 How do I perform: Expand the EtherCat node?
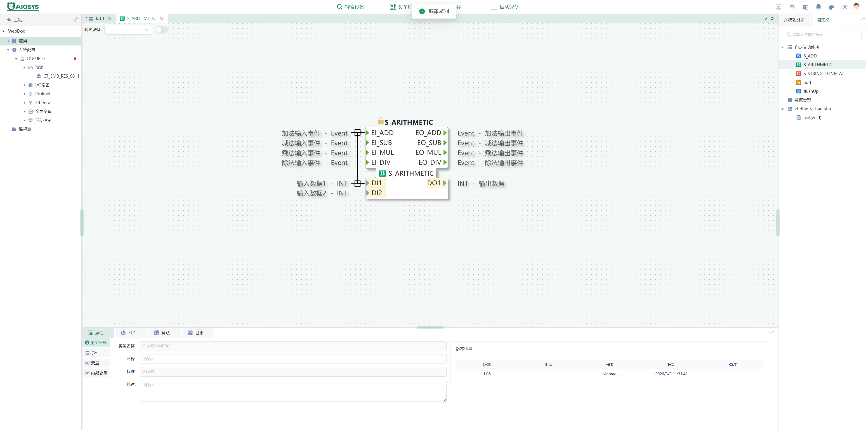pyautogui.click(x=24, y=102)
